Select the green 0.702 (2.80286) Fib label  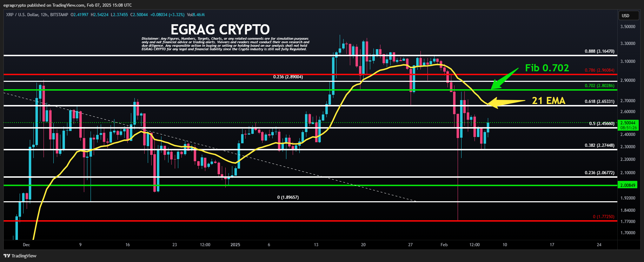pos(599,86)
